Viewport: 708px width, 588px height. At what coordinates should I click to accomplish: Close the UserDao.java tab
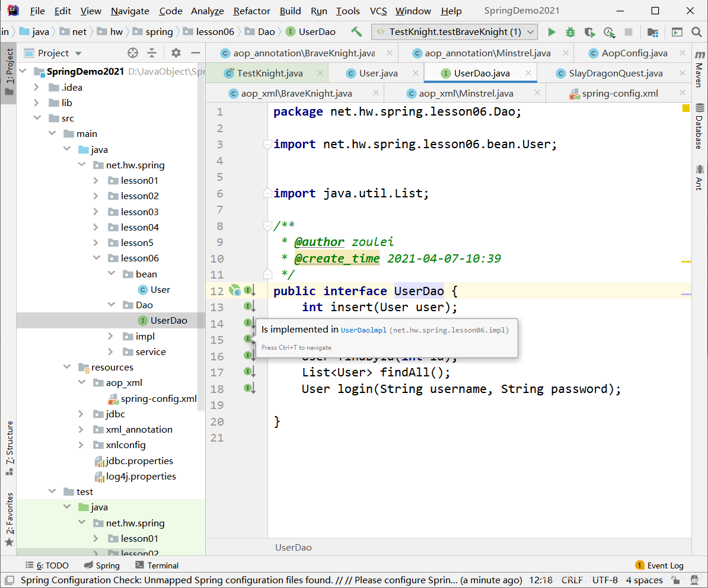pos(528,73)
